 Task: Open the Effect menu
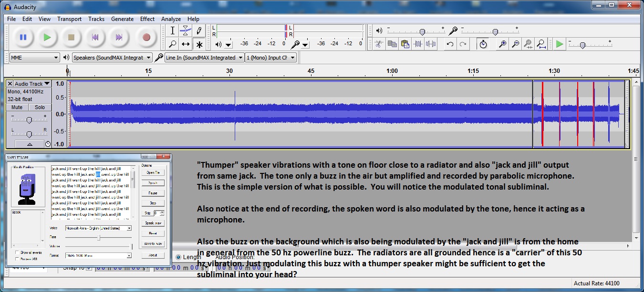[147, 19]
